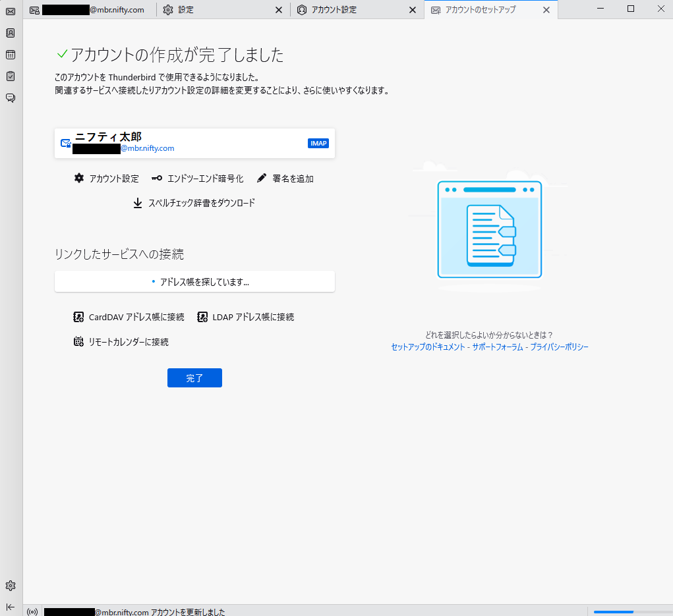Click the 完了 button
The width and height of the screenshot is (673, 616).
[x=194, y=378]
